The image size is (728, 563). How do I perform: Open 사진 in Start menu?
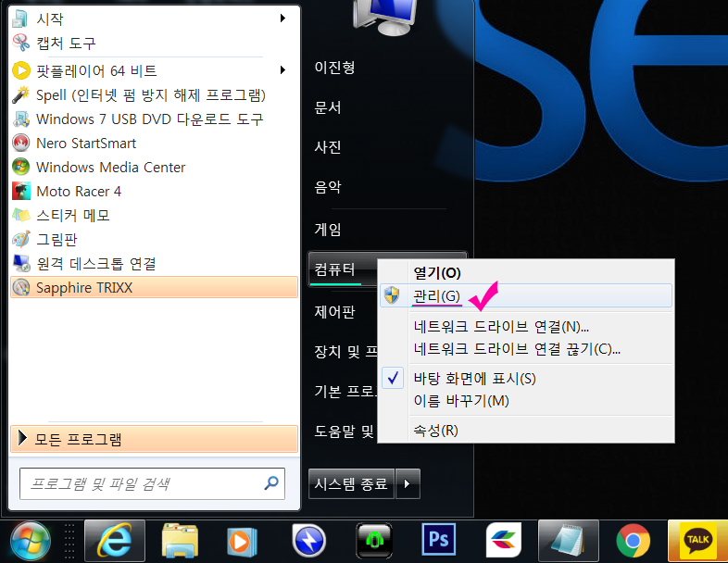328,147
